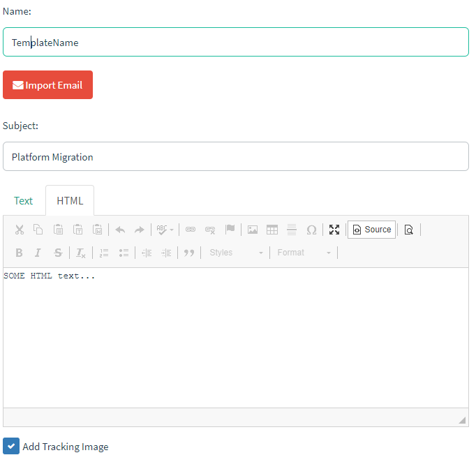Open the Format dropdown

click(x=304, y=253)
